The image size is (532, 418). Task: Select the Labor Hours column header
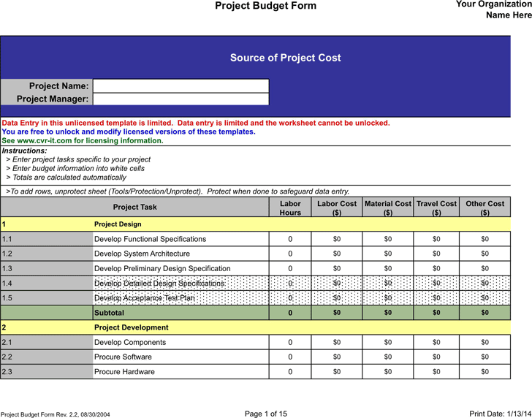(290, 208)
